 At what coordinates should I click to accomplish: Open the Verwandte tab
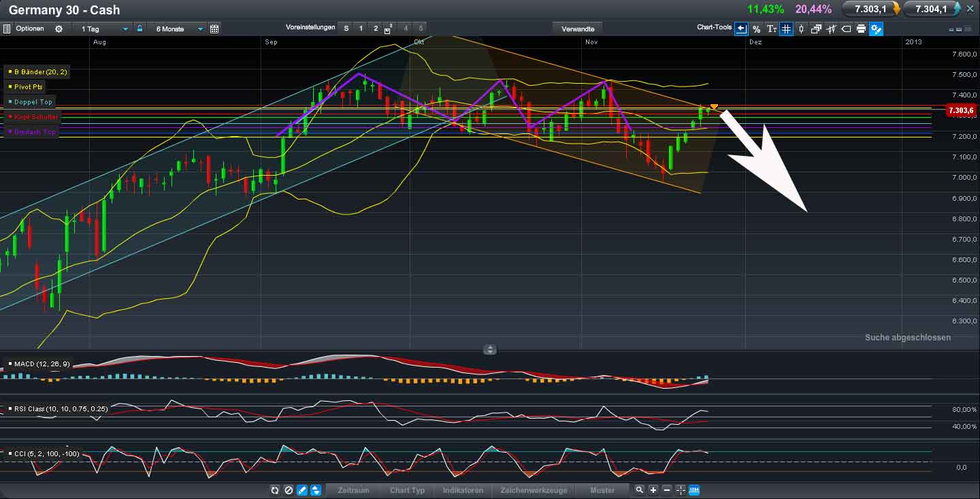click(x=578, y=29)
